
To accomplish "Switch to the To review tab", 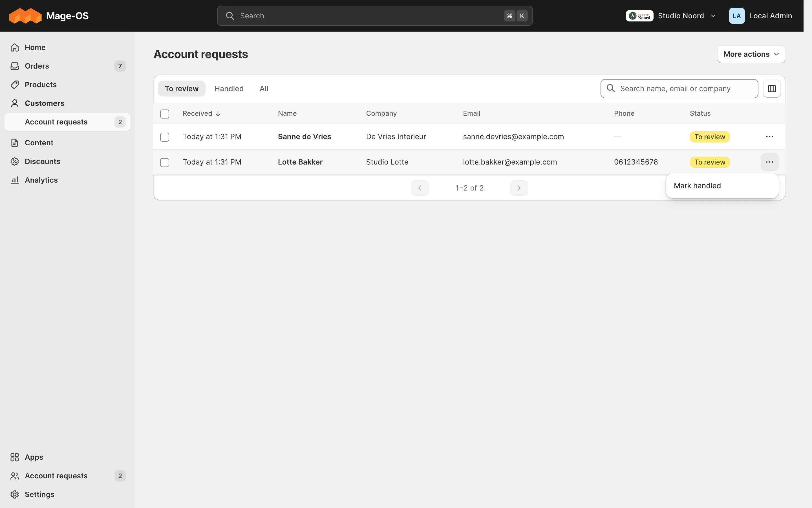I will [x=182, y=89].
